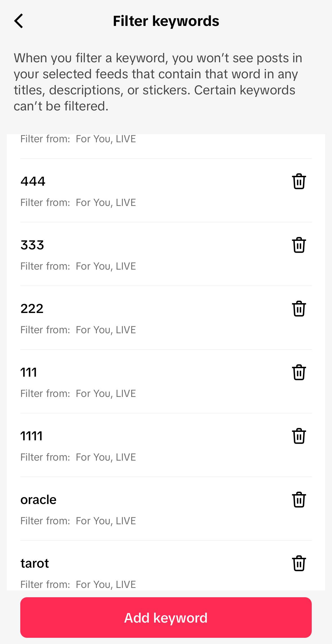Delete the 222 keyword filter
This screenshot has height=644, width=332.
299,308
